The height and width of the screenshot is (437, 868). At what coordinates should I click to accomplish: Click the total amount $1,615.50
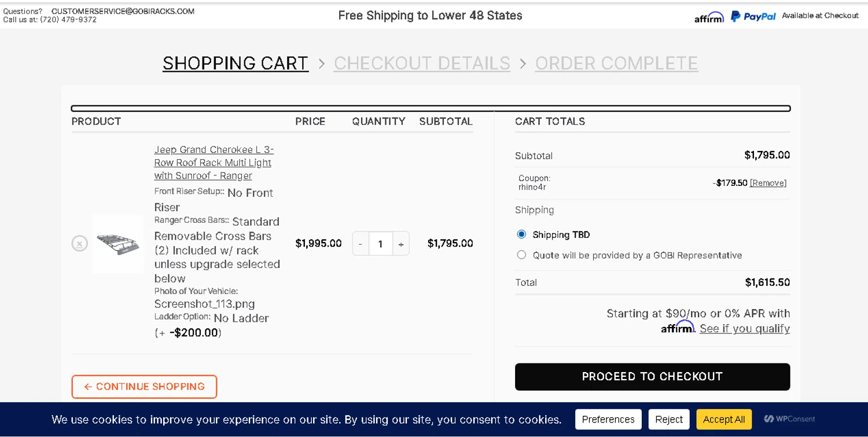[x=767, y=282]
